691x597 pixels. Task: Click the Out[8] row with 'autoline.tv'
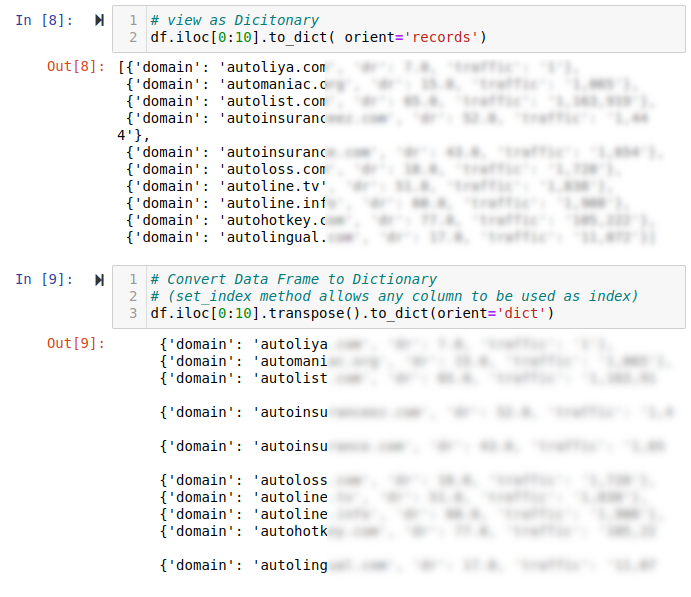(369, 186)
